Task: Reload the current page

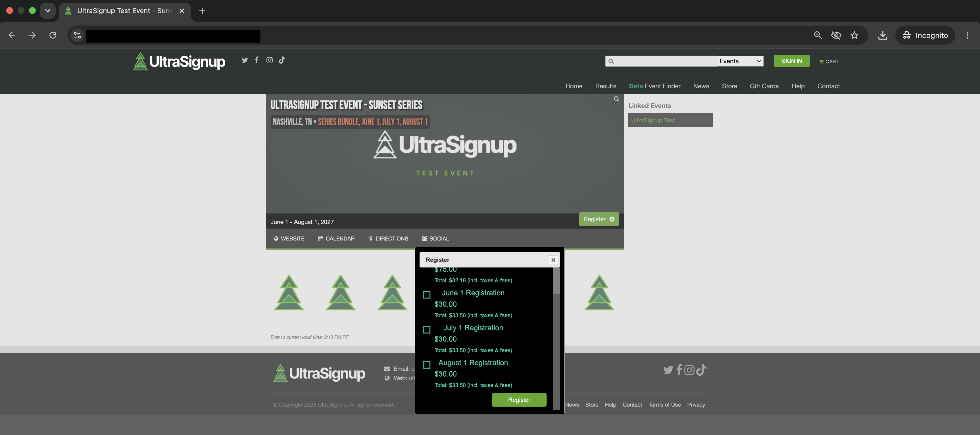Action: click(53, 35)
